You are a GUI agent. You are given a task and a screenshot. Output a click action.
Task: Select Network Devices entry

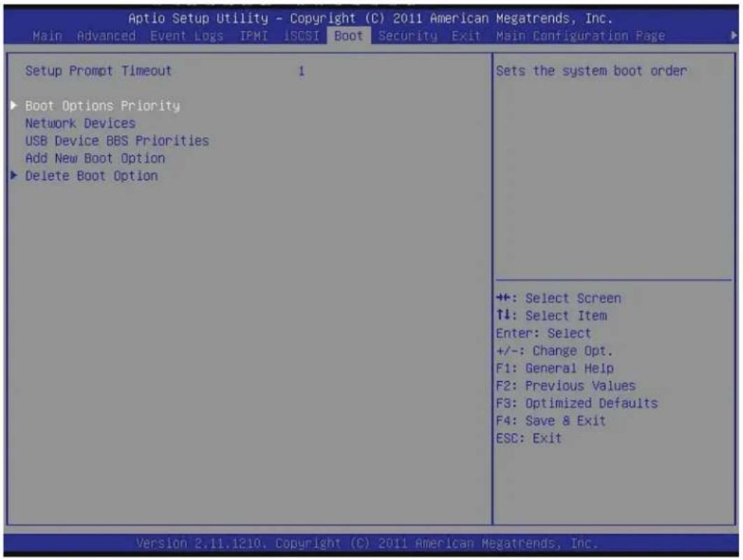click(80, 124)
